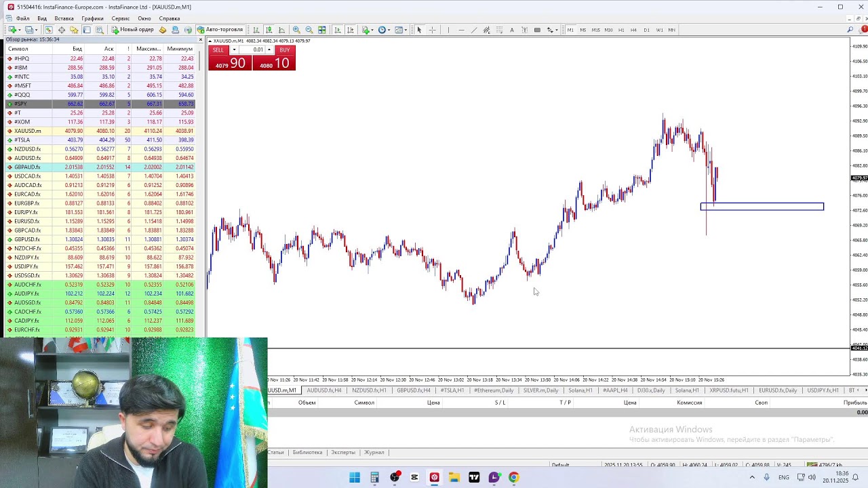The height and width of the screenshot is (488, 868).
Task: Toggle chart auto scroll
Action: pyautogui.click(x=337, y=30)
